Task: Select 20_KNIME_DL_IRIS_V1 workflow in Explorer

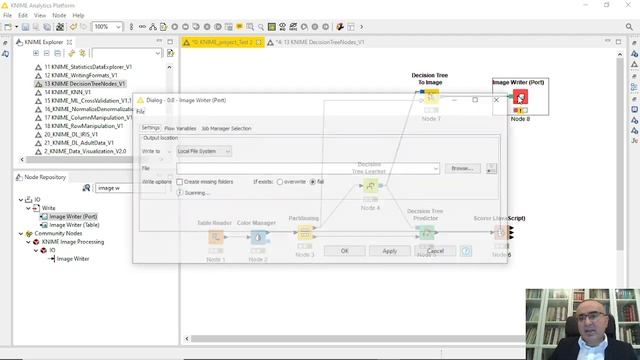Action: pyautogui.click(x=71, y=134)
